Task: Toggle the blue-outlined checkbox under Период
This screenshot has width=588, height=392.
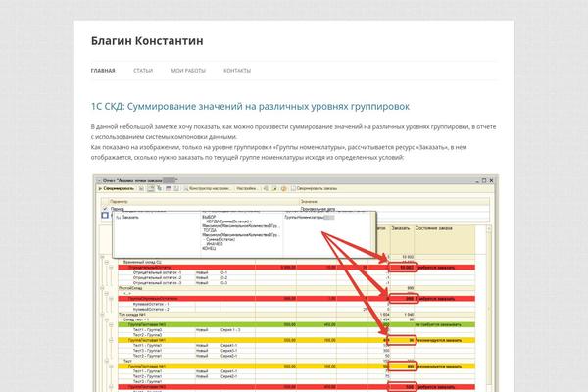Action: click(x=105, y=216)
